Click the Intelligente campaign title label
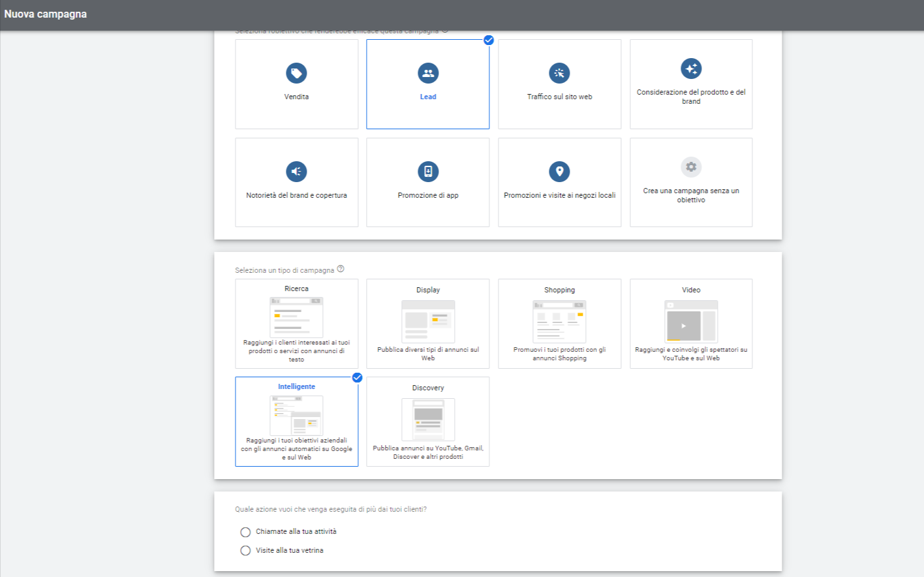Image resolution: width=924 pixels, height=577 pixels. pos(296,386)
